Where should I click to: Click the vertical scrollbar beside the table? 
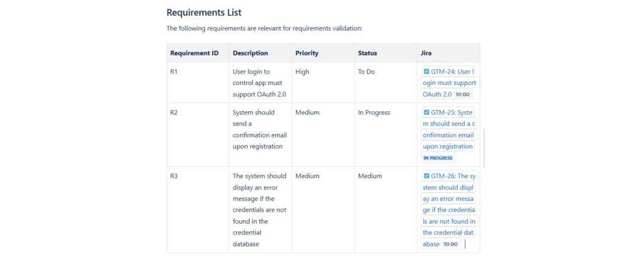[484, 148]
